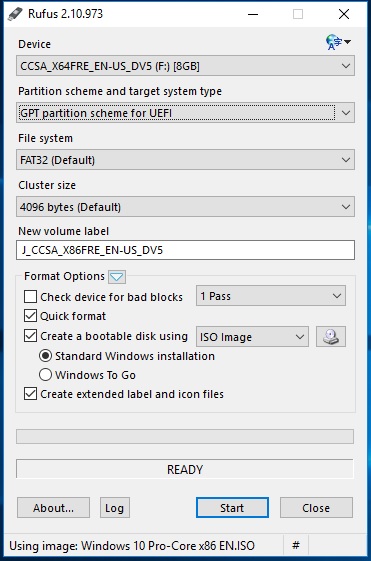Image resolution: width=371 pixels, height=561 pixels.
Task: Click the New volume label heading
Action: tap(63, 231)
